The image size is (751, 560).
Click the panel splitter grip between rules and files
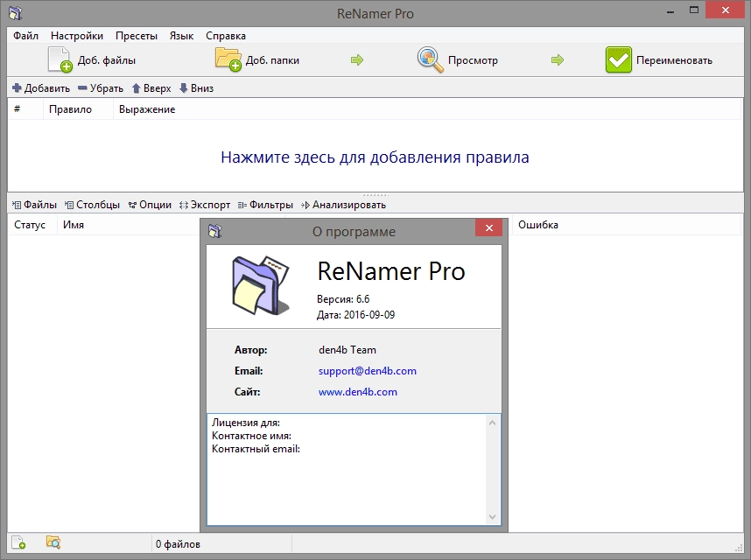[375, 195]
